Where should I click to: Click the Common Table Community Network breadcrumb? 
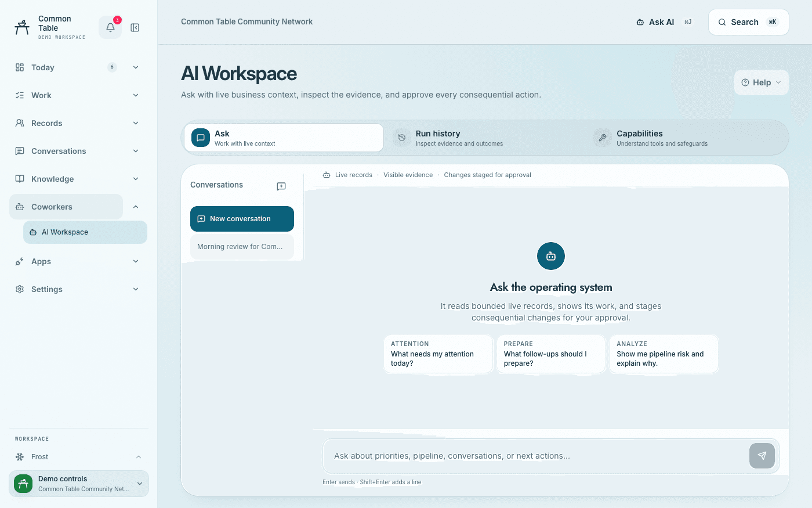(x=246, y=21)
